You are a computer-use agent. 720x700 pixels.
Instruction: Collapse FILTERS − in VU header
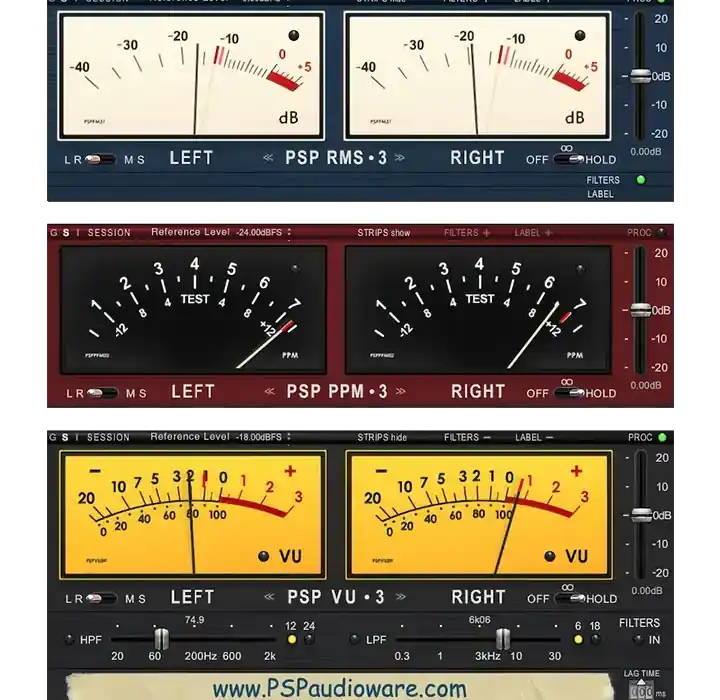pyautogui.click(x=467, y=437)
